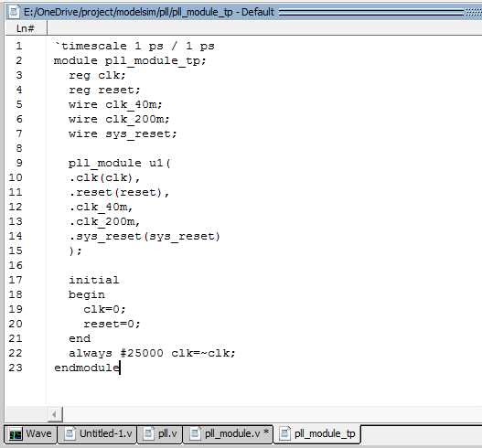
Task: Click the 'wire clk_40m;' declaration
Action: pyautogui.click(x=115, y=104)
